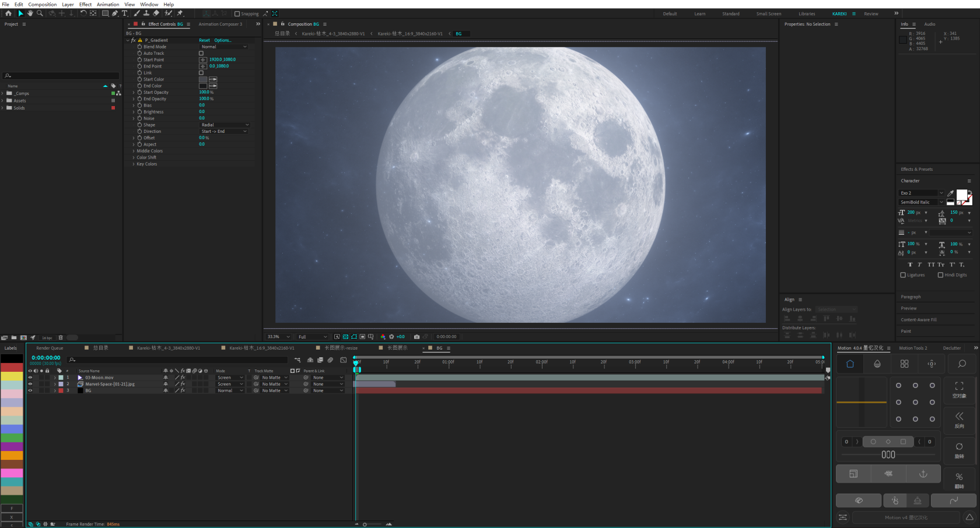Open the Composition menu
The height and width of the screenshot is (528, 980).
tap(43, 4)
